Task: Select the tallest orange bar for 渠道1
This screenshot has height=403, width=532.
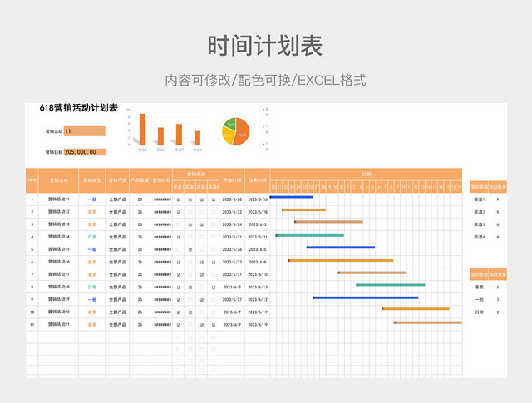Action: (142, 129)
